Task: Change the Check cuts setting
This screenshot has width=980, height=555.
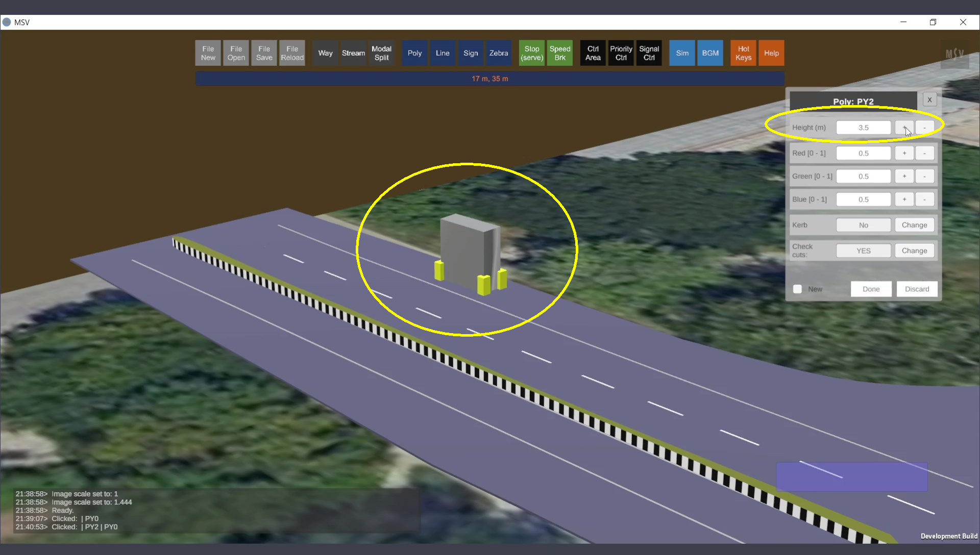Action: point(914,250)
